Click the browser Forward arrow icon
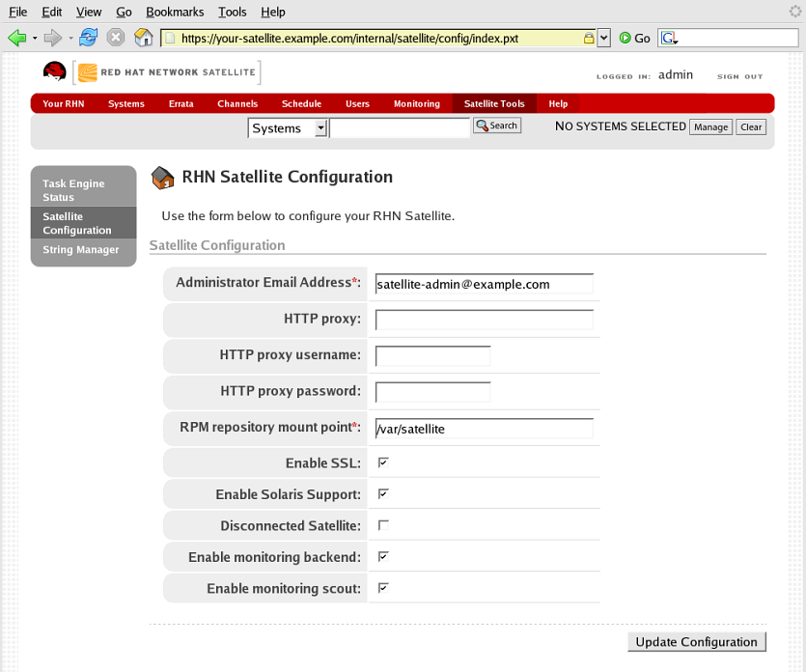 click(x=52, y=38)
